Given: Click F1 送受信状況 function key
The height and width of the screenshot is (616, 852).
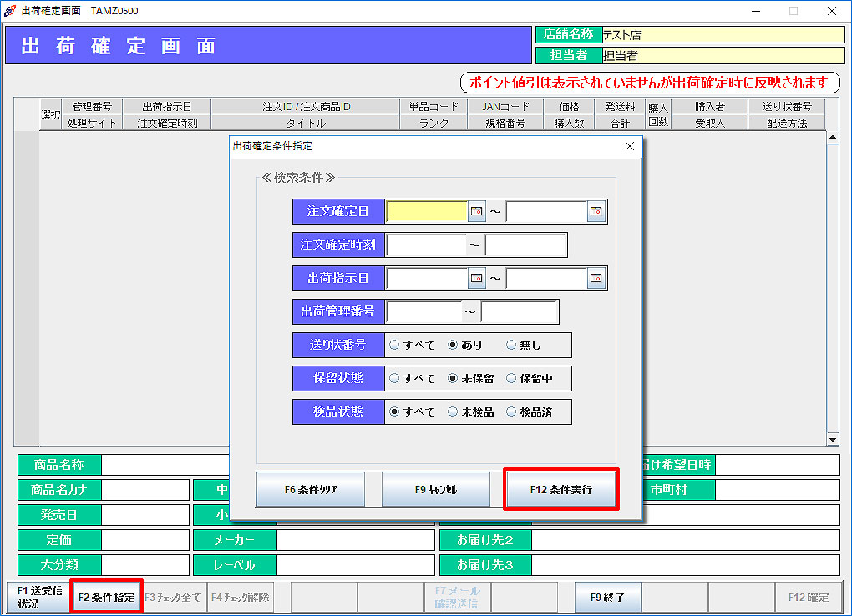Looking at the screenshot, I should (36, 598).
